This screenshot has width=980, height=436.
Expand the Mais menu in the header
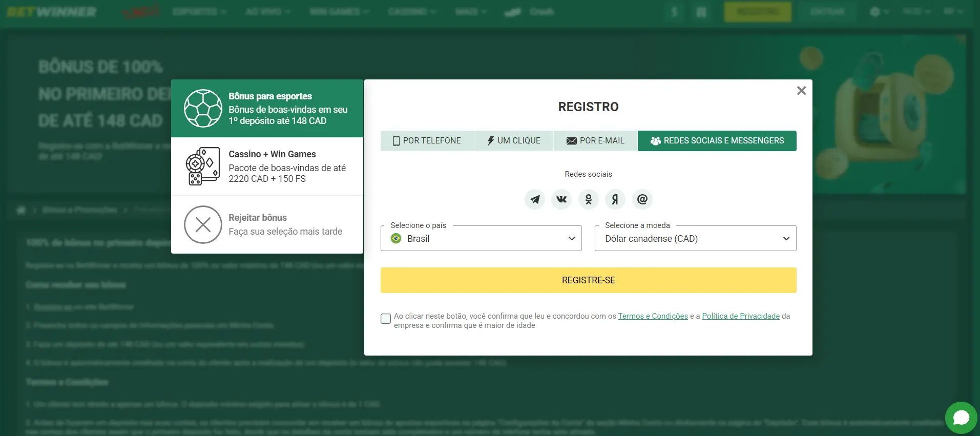click(471, 12)
